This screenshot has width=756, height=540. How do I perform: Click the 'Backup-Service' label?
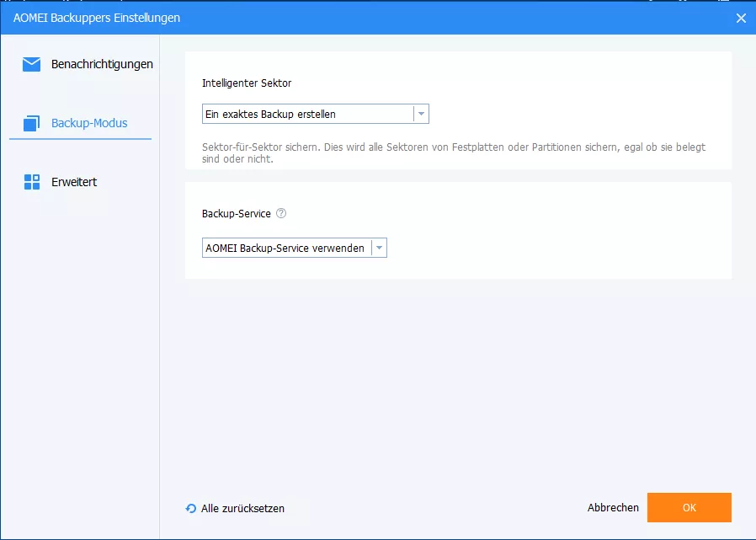[237, 214]
